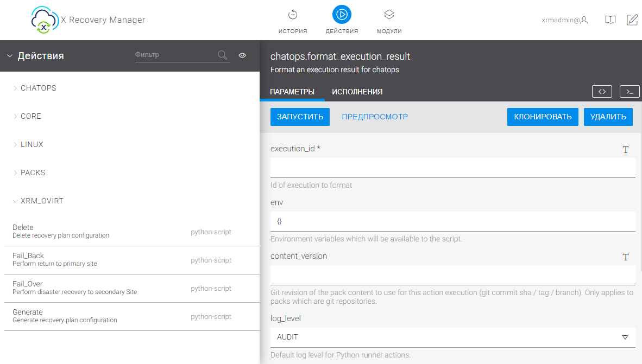This screenshot has height=364, width=642.
Task: Switch to the Исполнения tab
Action: tap(357, 92)
